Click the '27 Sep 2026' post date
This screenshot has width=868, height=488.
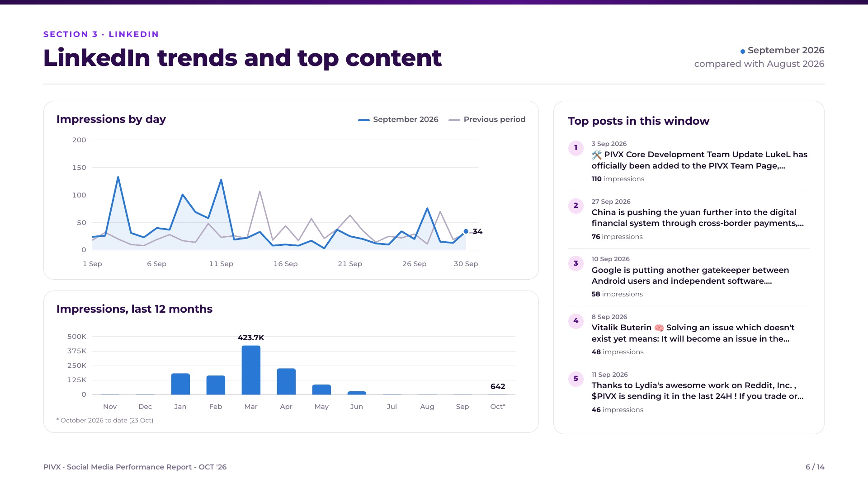click(x=611, y=202)
